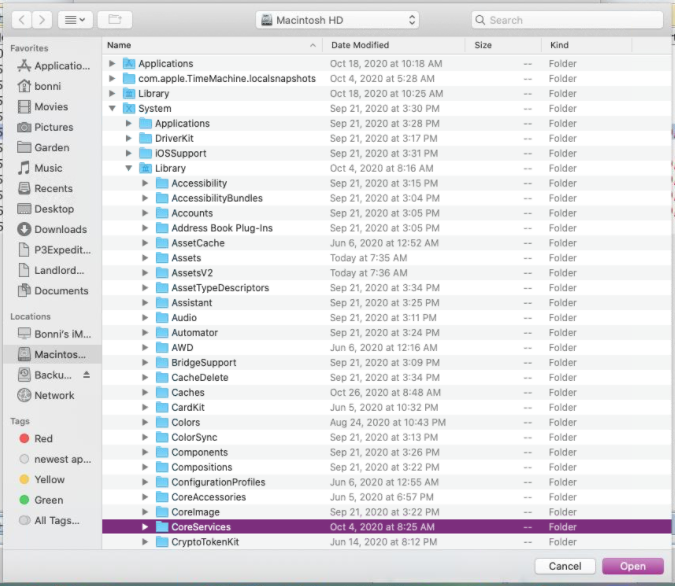Open Music from sidebar favorites
Viewport: 675px width, 586px height.
click(48, 168)
